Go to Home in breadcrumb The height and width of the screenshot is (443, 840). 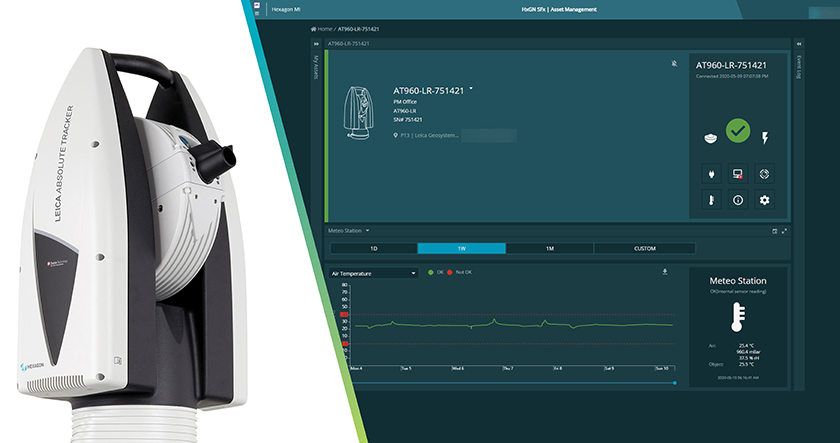click(x=323, y=29)
